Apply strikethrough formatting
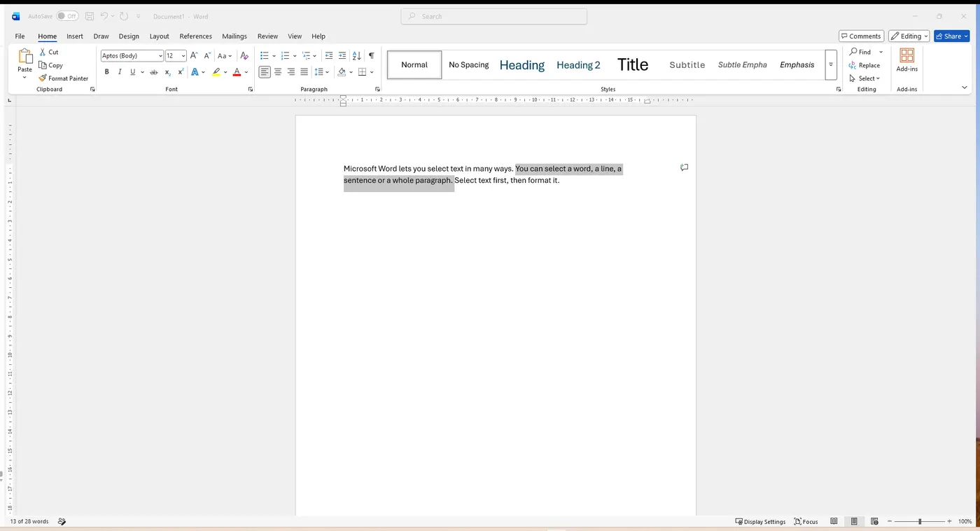Image resolution: width=980 pixels, height=531 pixels. pyautogui.click(x=154, y=72)
